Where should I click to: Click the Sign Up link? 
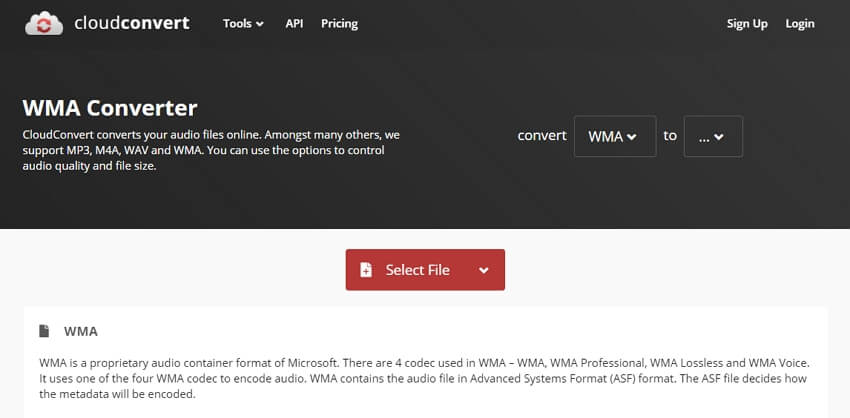point(747,24)
